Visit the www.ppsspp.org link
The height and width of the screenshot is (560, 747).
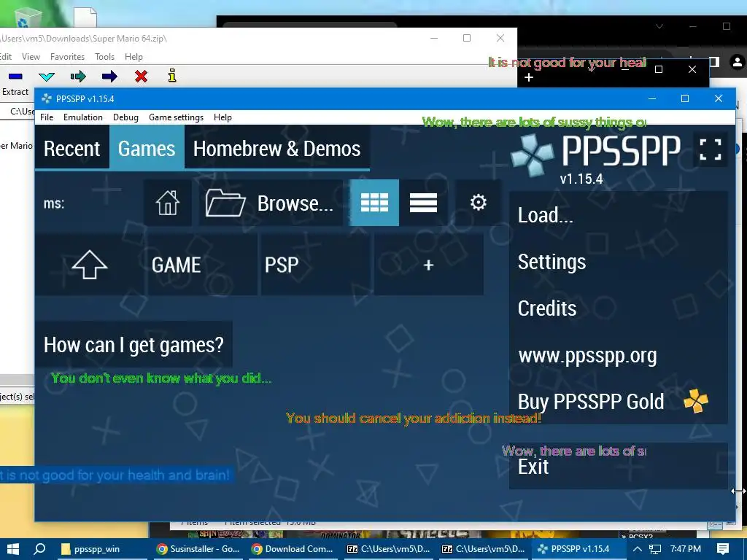tap(619, 355)
